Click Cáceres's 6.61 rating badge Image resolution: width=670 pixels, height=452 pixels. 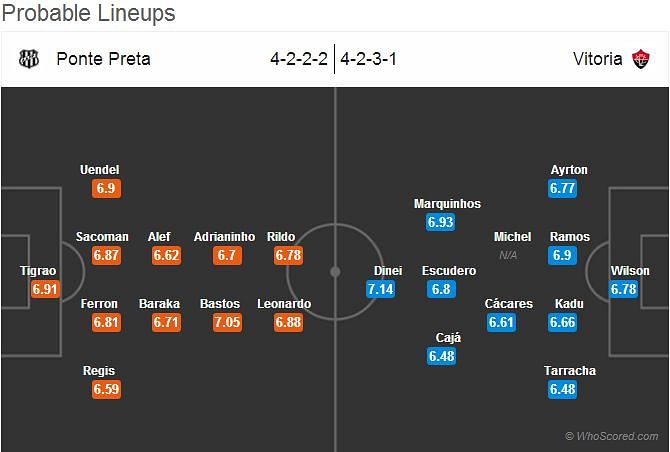tap(501, 322)
